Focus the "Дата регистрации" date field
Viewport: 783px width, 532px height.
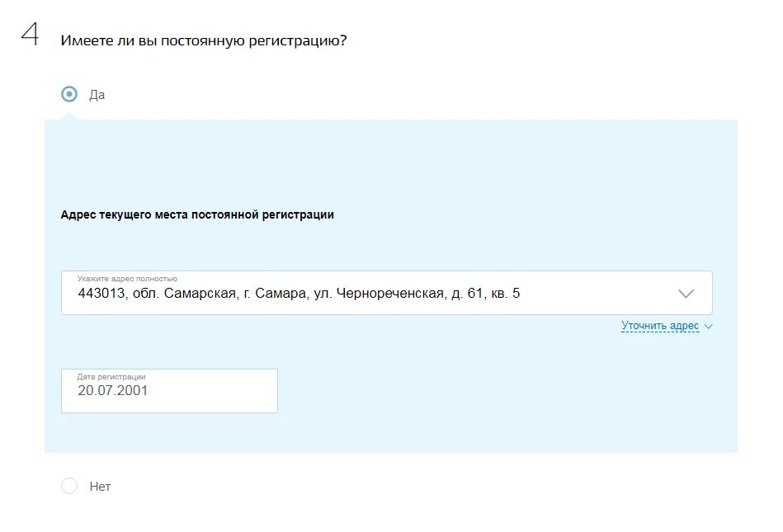(x=169, y=391)
